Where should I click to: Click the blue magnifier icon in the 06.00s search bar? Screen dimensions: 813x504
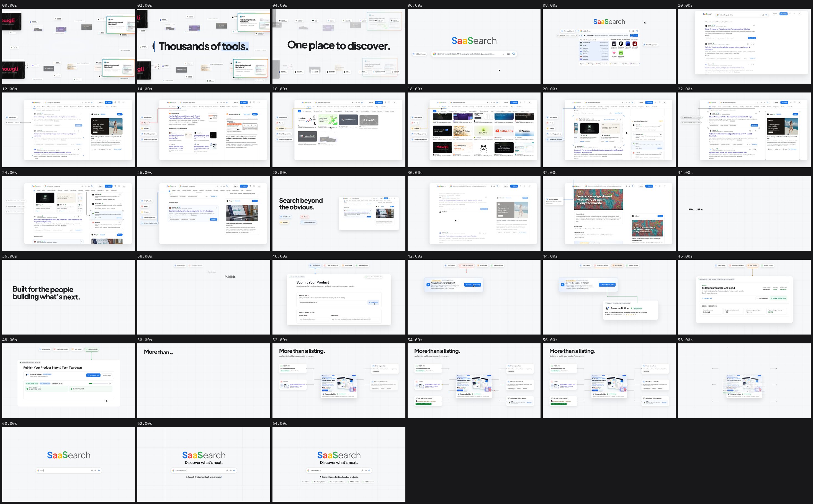point(513,54)
